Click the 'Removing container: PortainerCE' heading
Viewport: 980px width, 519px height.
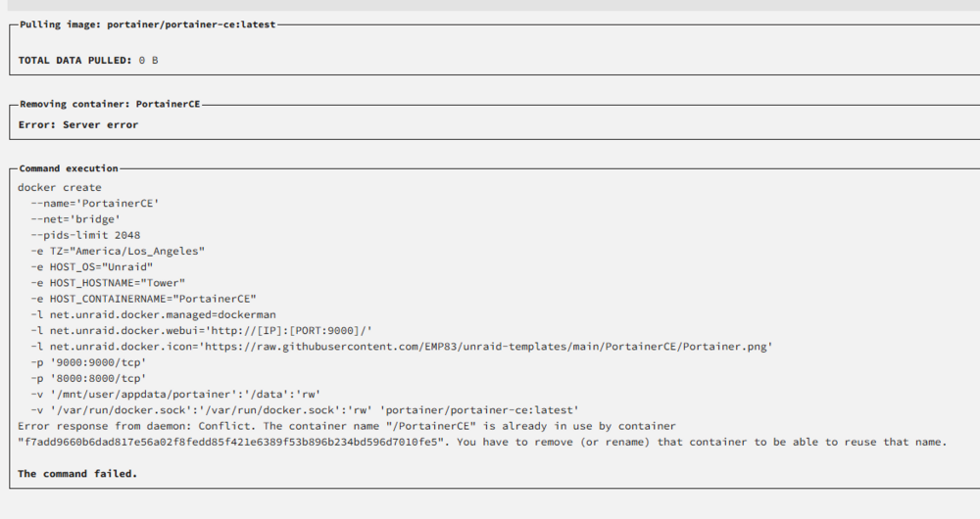click(x=110, y=104)
